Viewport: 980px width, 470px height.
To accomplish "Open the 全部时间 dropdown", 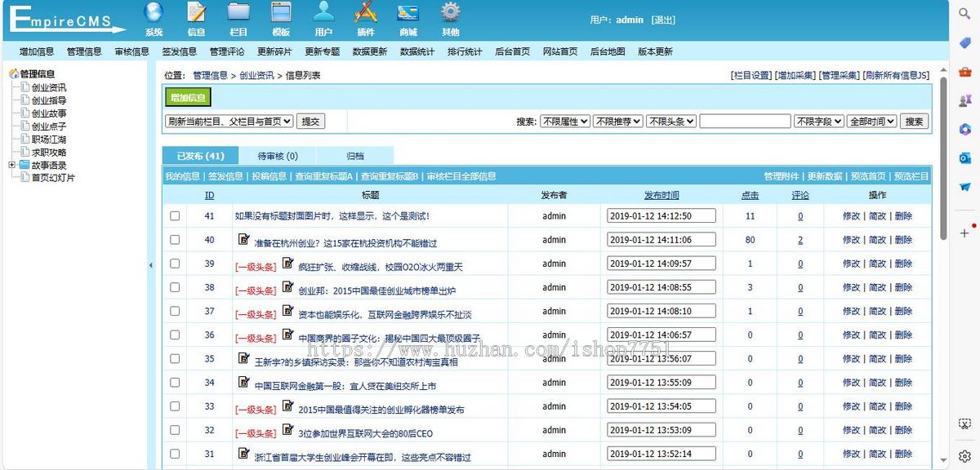I will pyautogui.click(x=872, y=121).
